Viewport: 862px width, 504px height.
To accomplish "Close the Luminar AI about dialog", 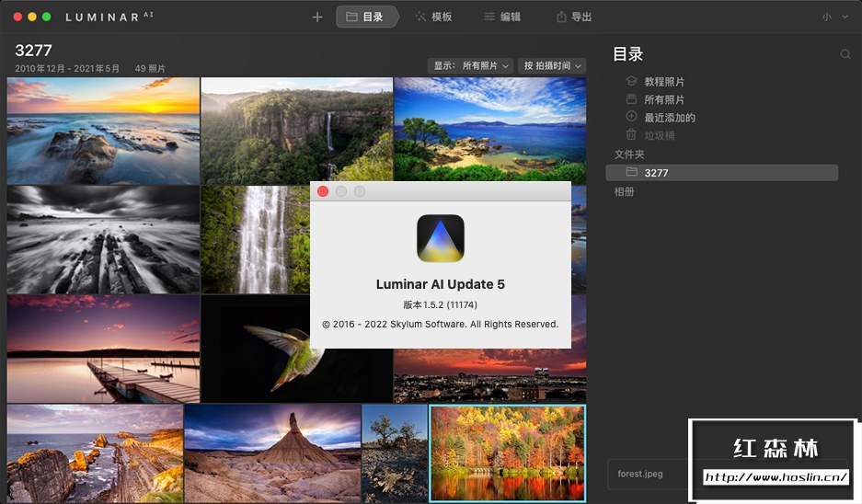I will tap(323, 191).
